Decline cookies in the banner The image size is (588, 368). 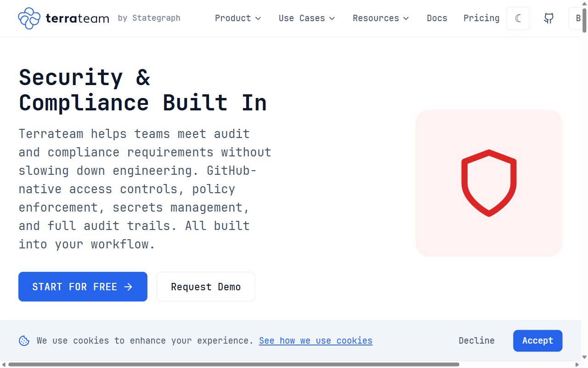click(476, 341)
